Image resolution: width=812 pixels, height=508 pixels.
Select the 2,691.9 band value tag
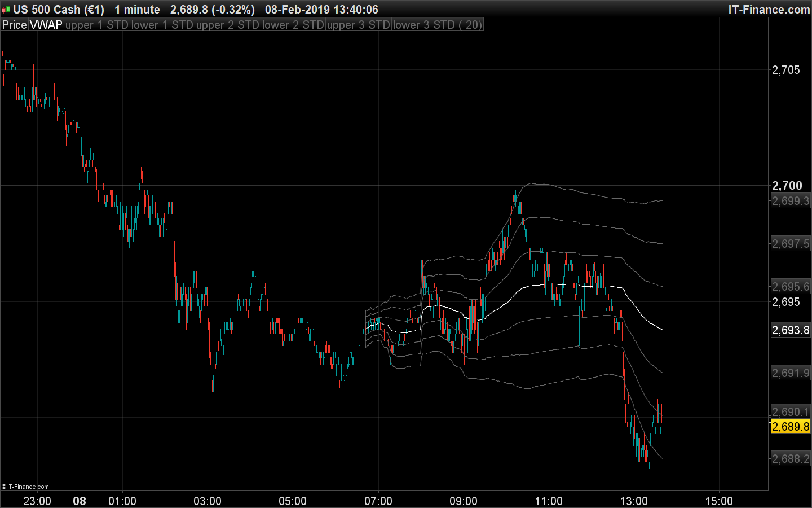pos(791,373)
